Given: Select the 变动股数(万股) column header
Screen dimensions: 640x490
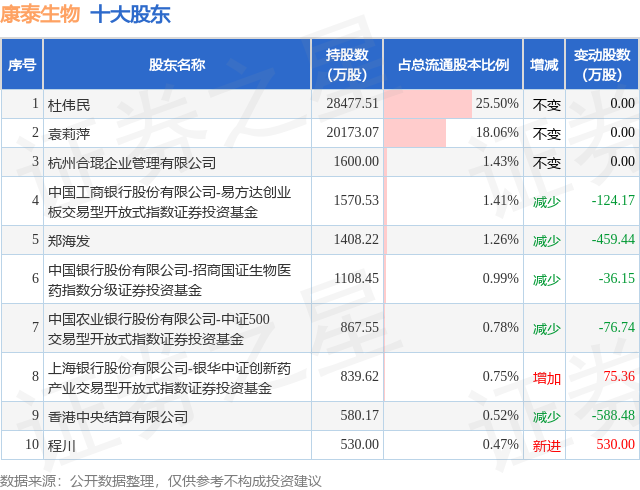Looking at the screenshot, I should [602, 65].
